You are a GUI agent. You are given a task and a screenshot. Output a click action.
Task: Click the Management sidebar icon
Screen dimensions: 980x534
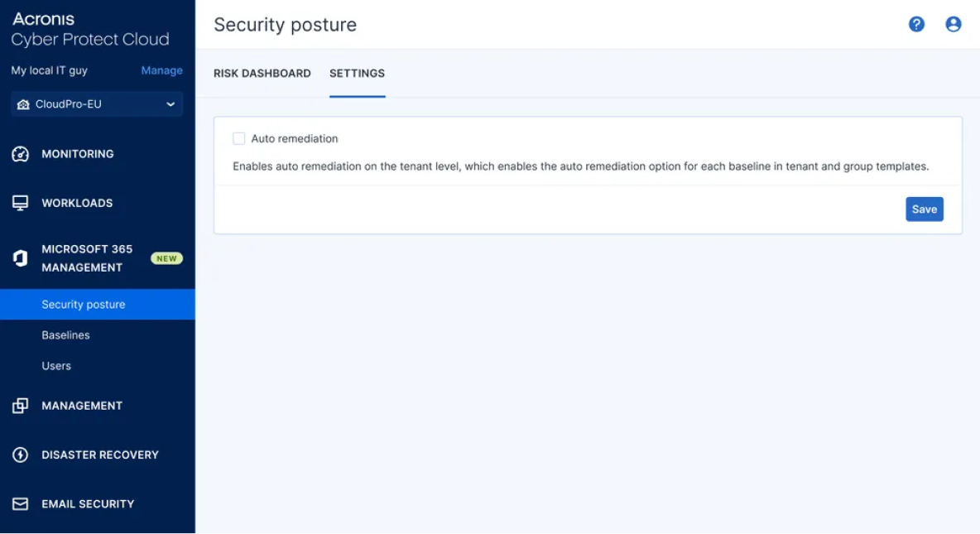(21, 406)
